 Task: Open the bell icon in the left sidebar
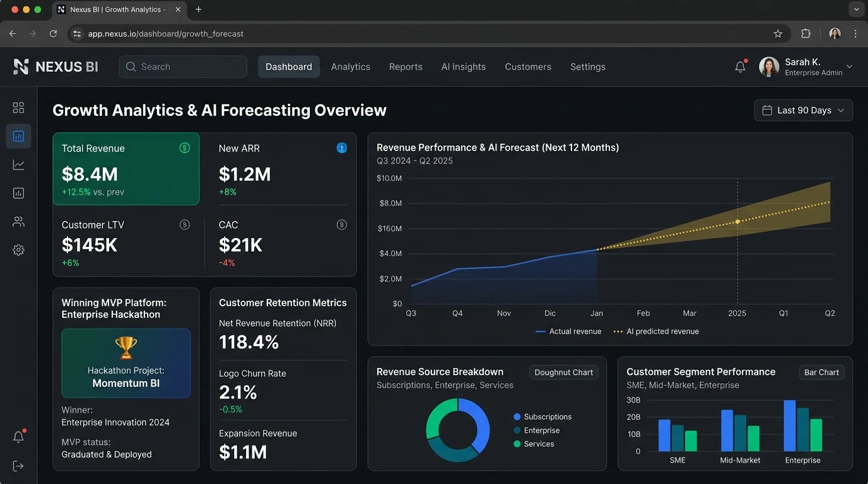tap(18, 437)
